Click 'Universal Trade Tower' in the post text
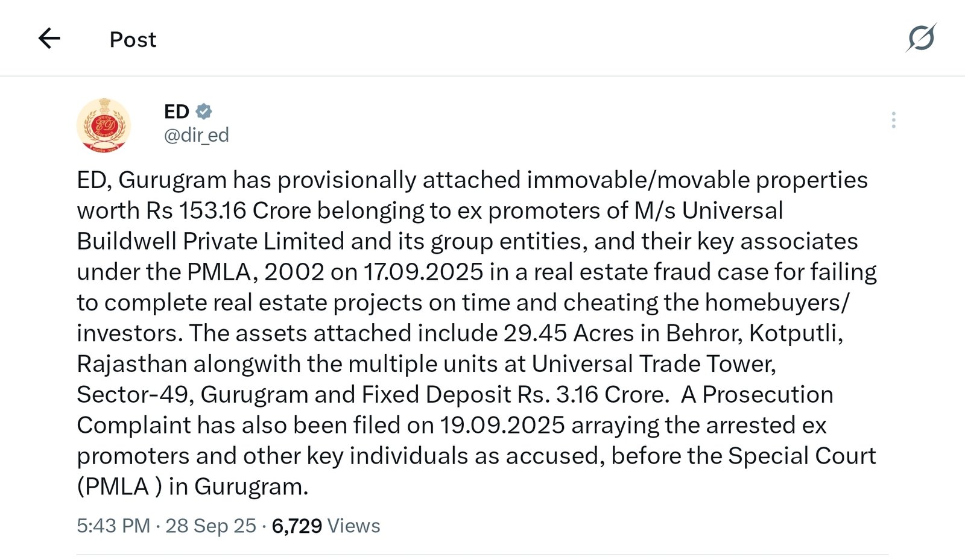 pyautogui.click(x=653, y=364)
